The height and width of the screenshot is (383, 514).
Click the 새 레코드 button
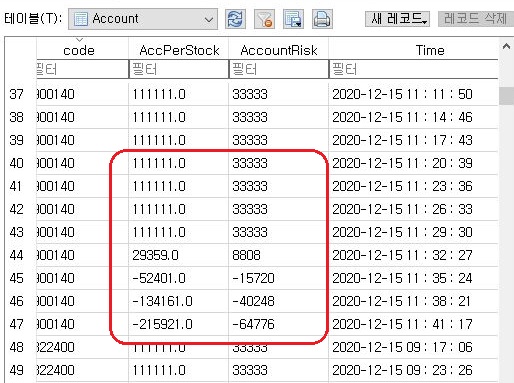pyautogui.click(x=397, y=19)
